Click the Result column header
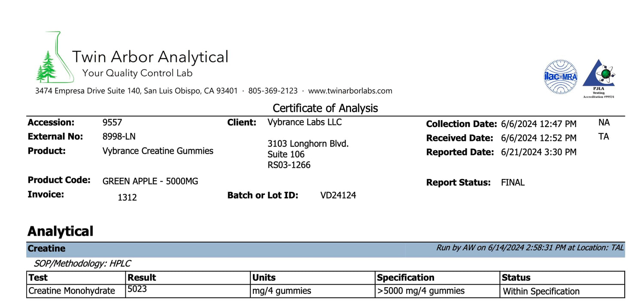This screenshot has height=301, width=644. point(142,278)
